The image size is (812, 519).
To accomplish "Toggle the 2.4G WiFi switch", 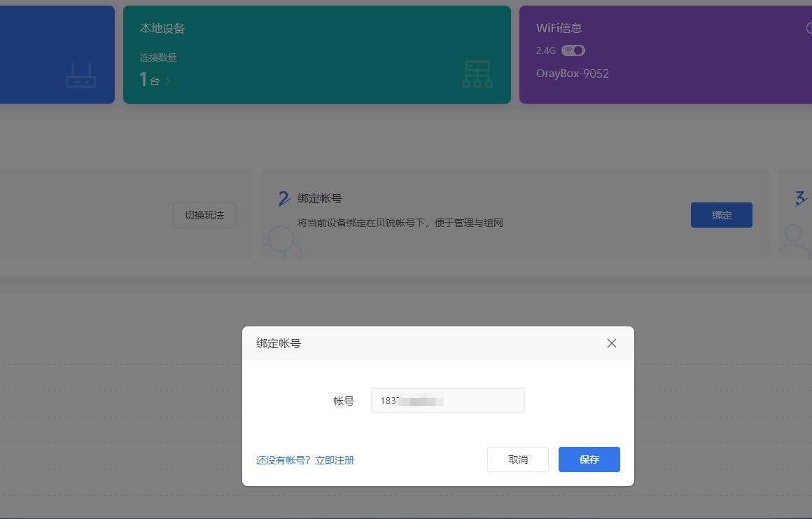I will [x=573, y=50].
